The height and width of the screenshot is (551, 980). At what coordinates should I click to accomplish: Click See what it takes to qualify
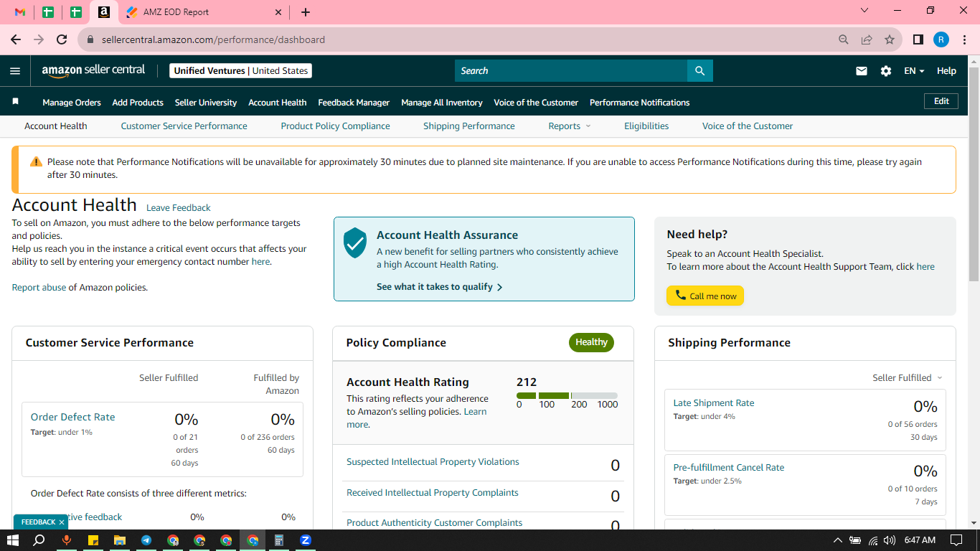[440, 287]
